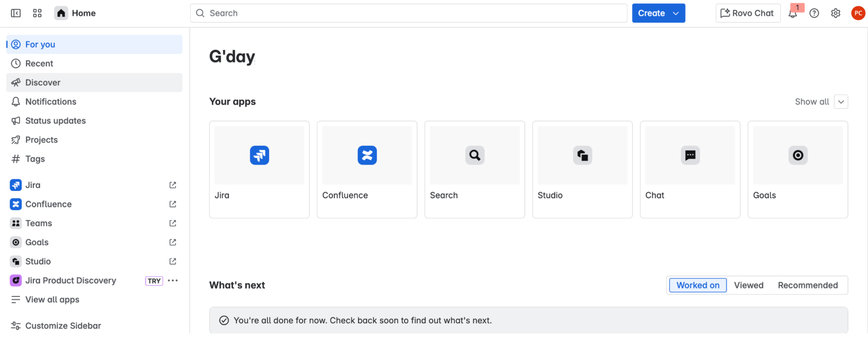Click the View all apps link
This screenshot has height=355, width=868.
click(x=52, y=300)
